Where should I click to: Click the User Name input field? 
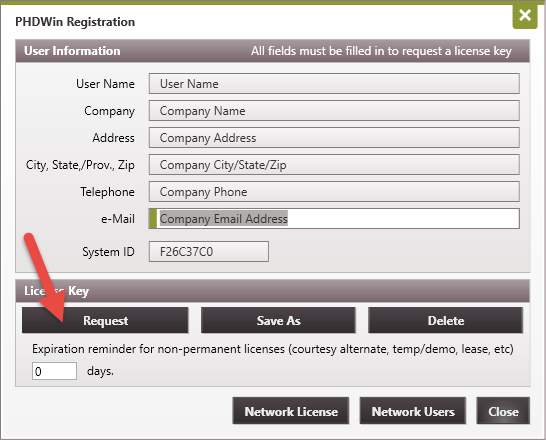[334, 84]
